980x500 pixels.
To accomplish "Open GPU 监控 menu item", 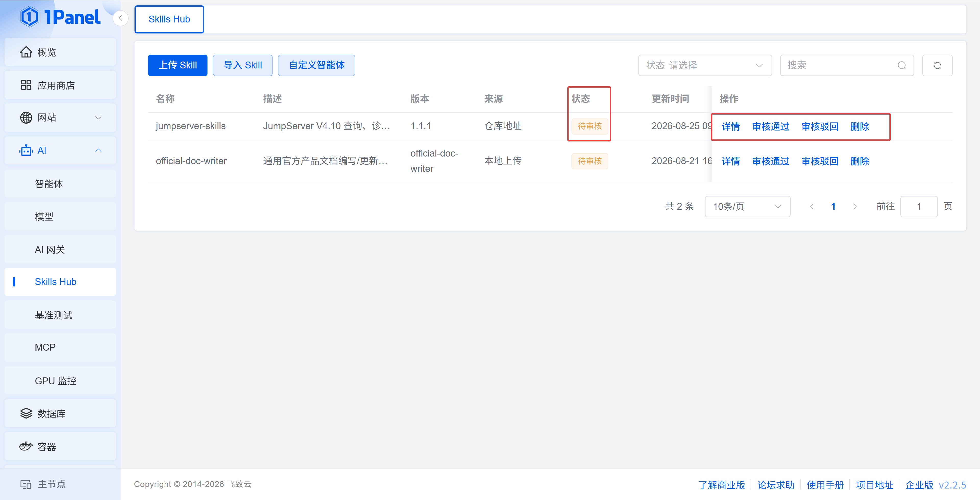I will tap(60, 380).
